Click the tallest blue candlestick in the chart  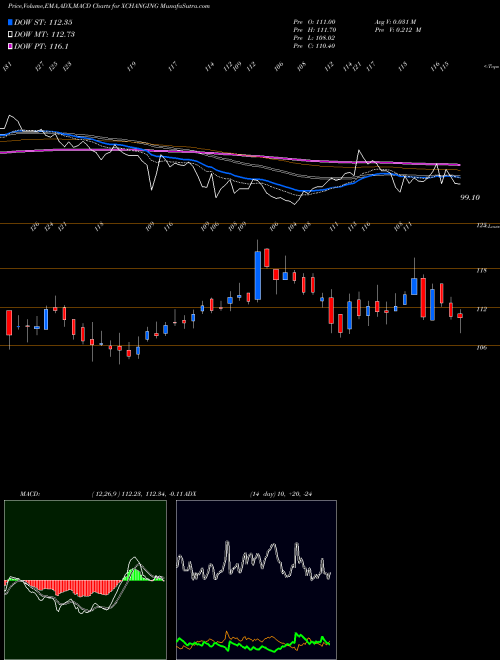coord(258,276)
